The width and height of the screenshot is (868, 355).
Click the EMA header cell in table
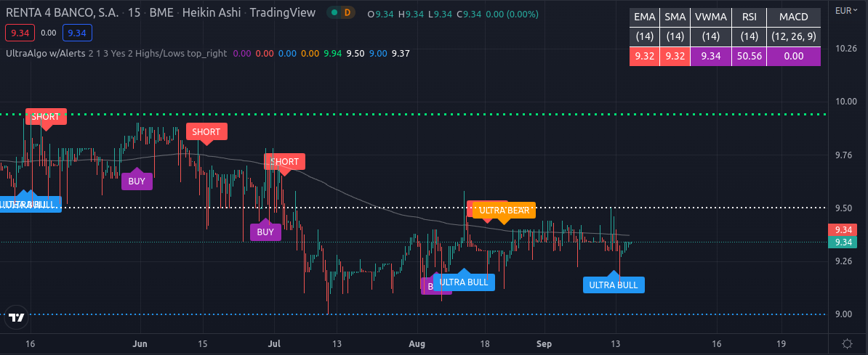point(644,17)
